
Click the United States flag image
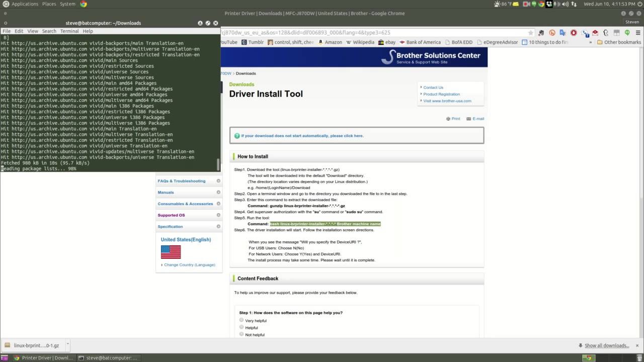(x=171, y=252)
